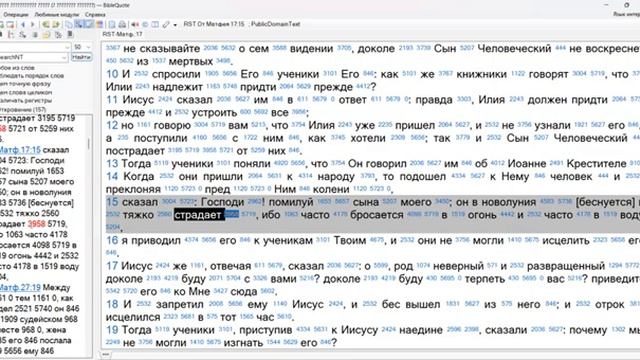Toggle the highlighted toolbar icon left of the colored book icon
This screenshot has width=640, height=360.
(89, 24)
